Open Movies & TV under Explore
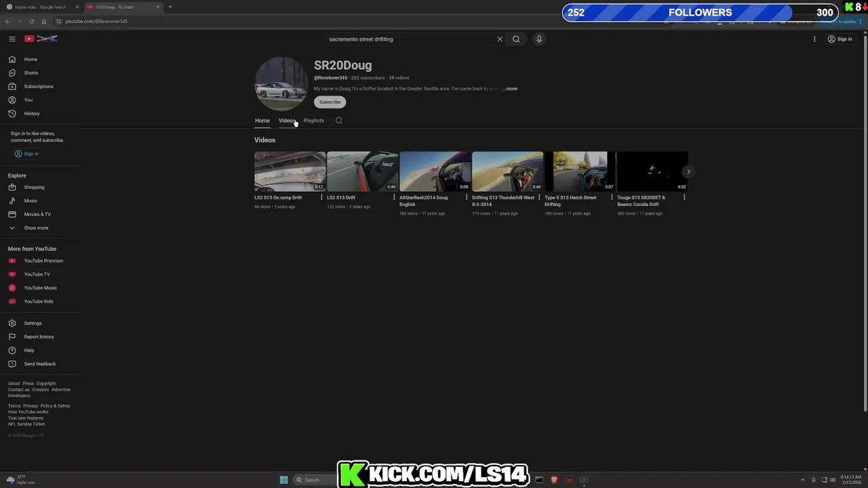The width and height of the screenshot is (868, 488). tap(41, 214)
